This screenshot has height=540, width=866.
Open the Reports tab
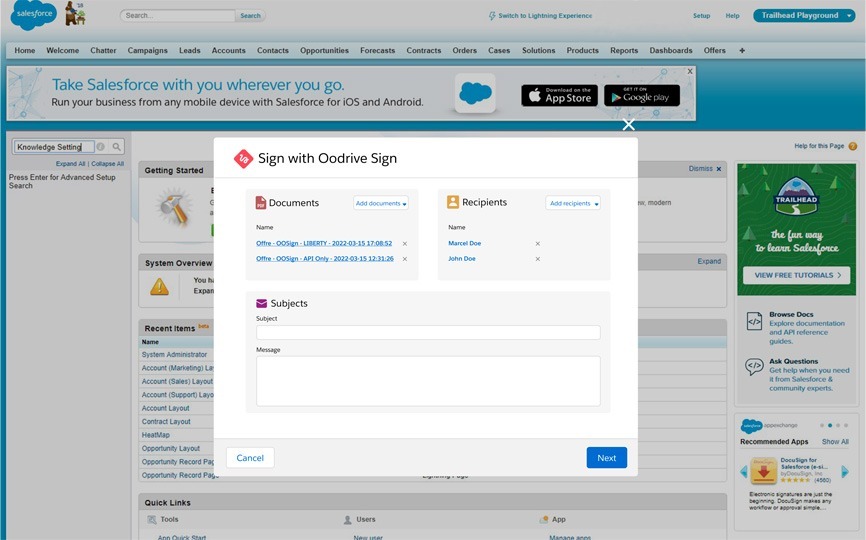tap(624, 50)
